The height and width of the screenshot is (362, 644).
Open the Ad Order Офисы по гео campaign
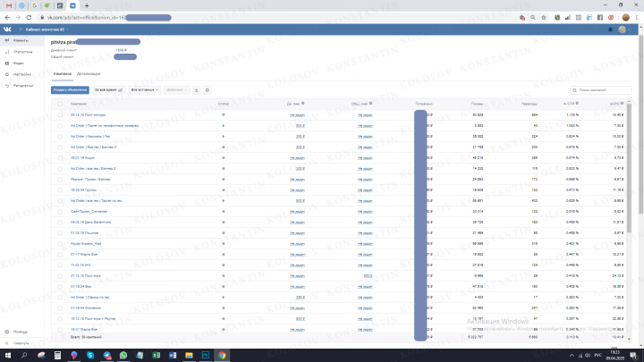pyautogui.click(x=90, y=297)
